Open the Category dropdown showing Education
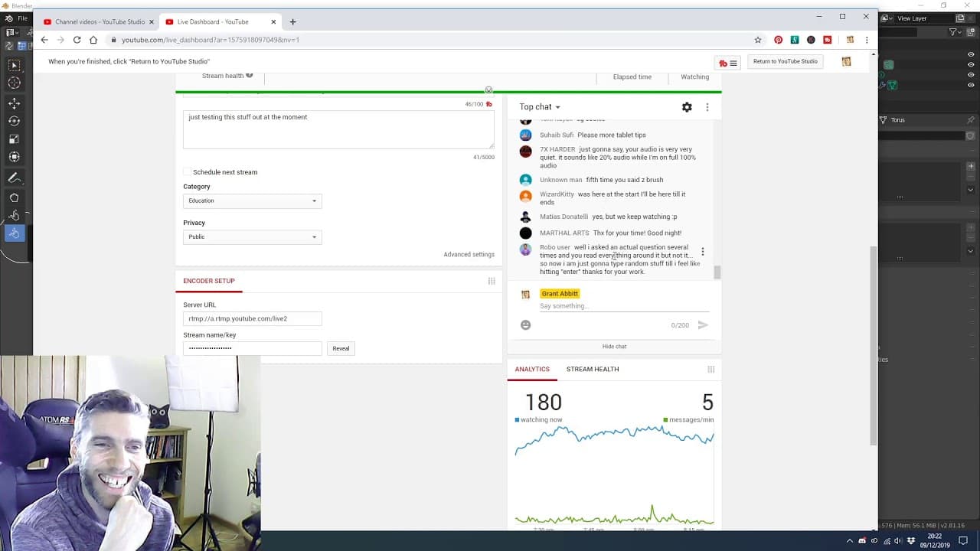Screen dimensions: 980x551 point(252,201)
